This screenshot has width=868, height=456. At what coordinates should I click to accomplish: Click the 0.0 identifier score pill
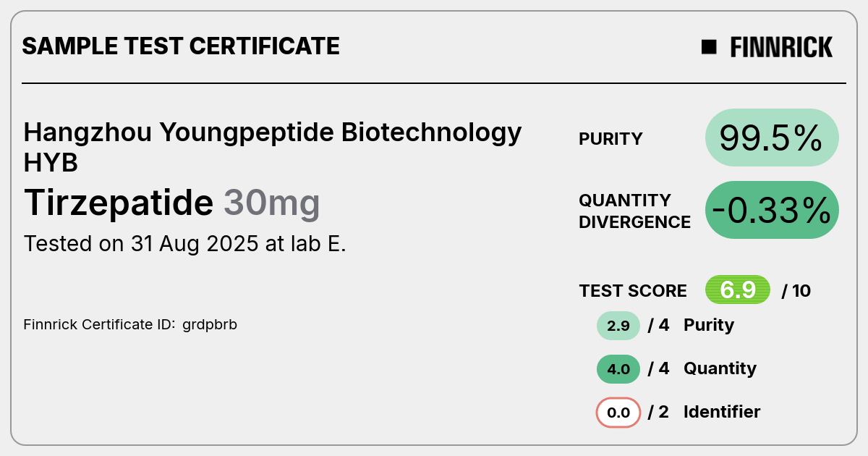tap(618, 413)
